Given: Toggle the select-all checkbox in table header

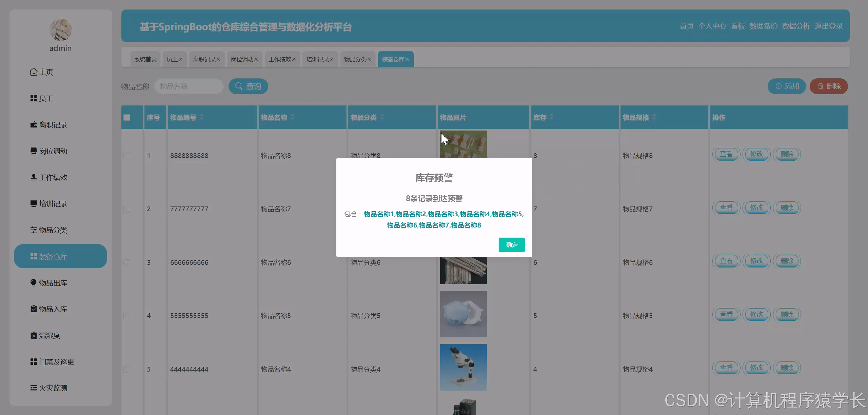Looking at the screenshot, I should point(127,117).
